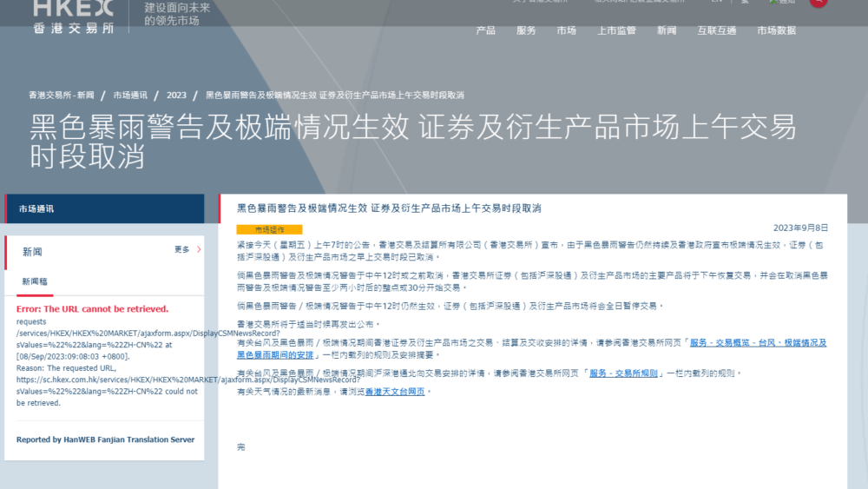Click the 市场运作 orange tag
This screenshot has height=489, width=868.
tap(269, 230)
